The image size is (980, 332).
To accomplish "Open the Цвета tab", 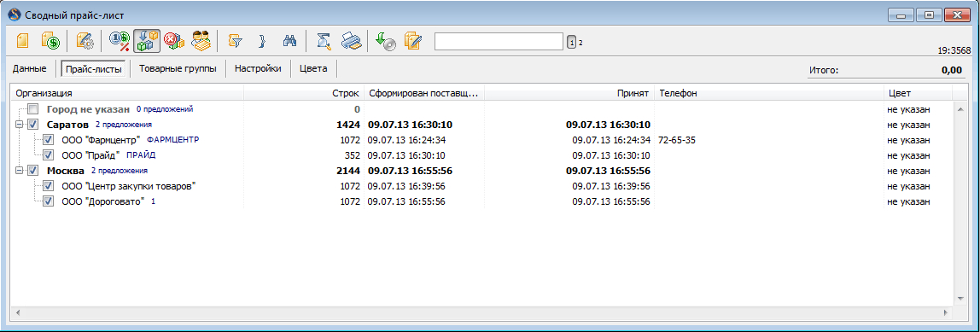I will click(313, 69).
